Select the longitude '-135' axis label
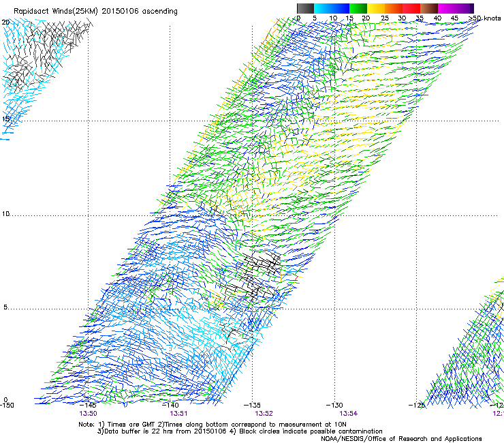The width and height of the screenshot is (504, 443). (x=252, y=405)
